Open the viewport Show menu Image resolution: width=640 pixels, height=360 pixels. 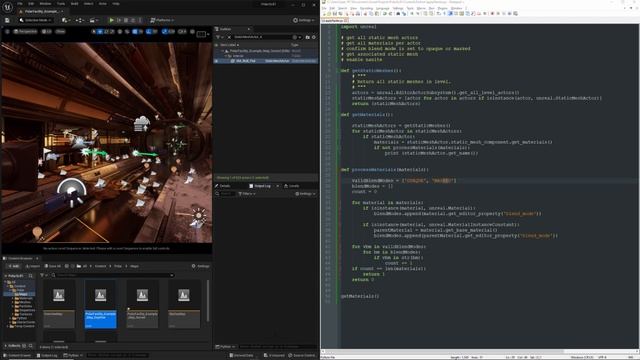(x=60, y=31)
